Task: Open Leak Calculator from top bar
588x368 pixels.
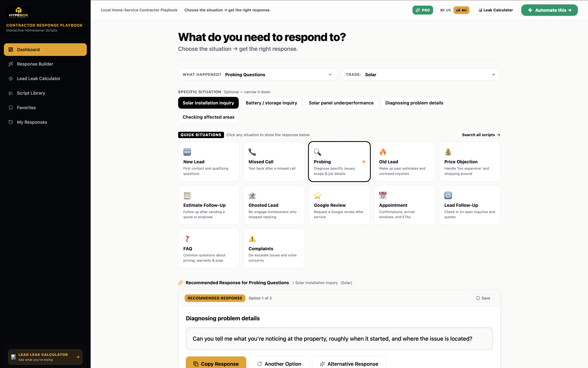Action: [495, 10]
